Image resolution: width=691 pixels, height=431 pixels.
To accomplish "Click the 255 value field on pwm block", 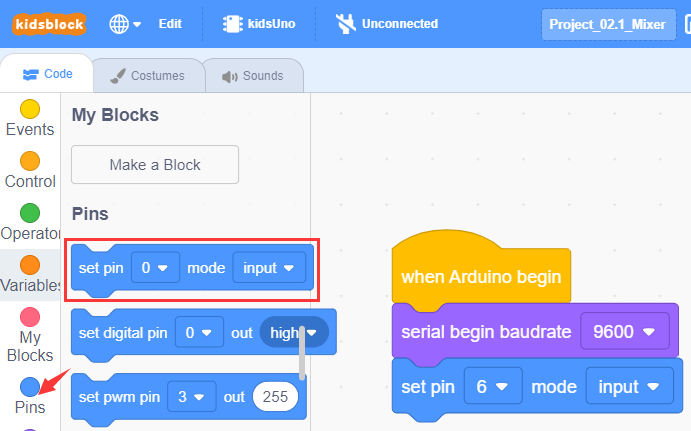I will pyautogui.click(x=275, y=397).
